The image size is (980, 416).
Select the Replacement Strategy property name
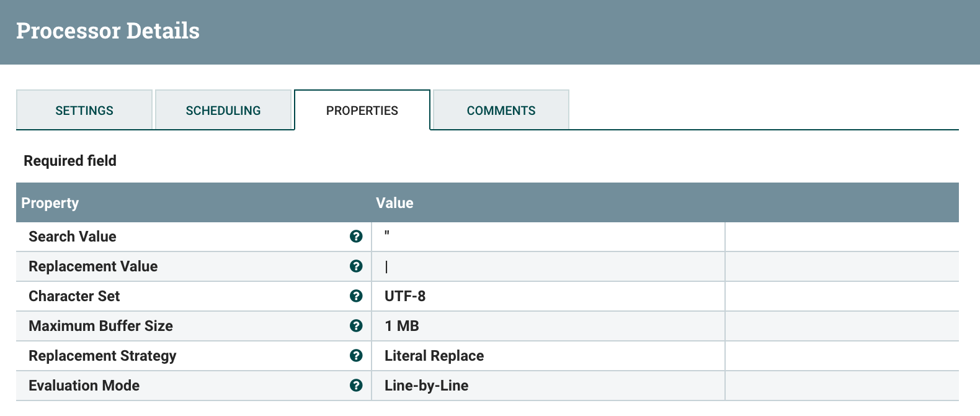[102, 356]
